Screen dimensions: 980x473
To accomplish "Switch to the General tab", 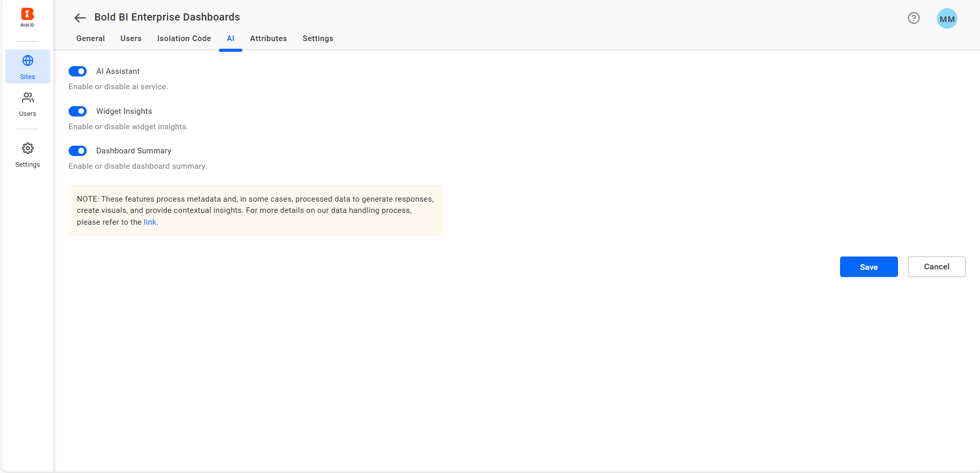I will (x=91, y=38).
